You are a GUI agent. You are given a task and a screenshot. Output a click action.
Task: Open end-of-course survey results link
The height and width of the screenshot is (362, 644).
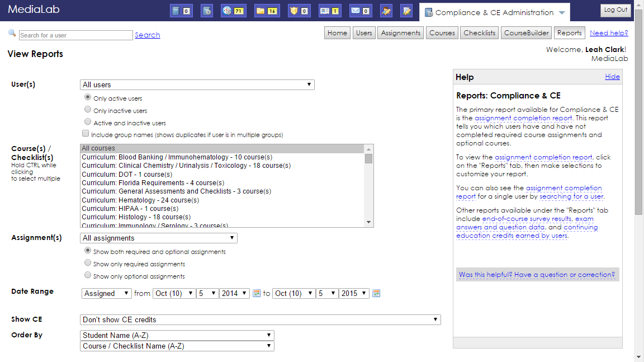tap(527, 219)
